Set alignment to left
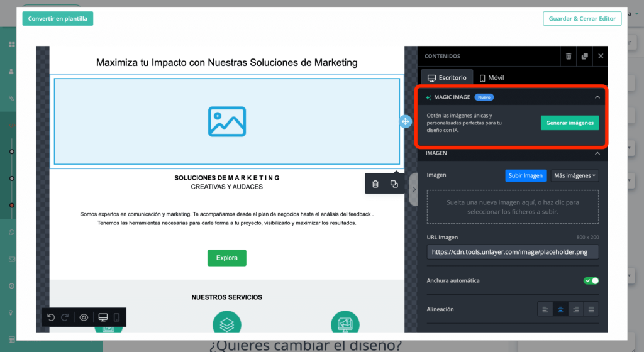Viewport: 644px width, 352px height. click(x=545, y=309)
